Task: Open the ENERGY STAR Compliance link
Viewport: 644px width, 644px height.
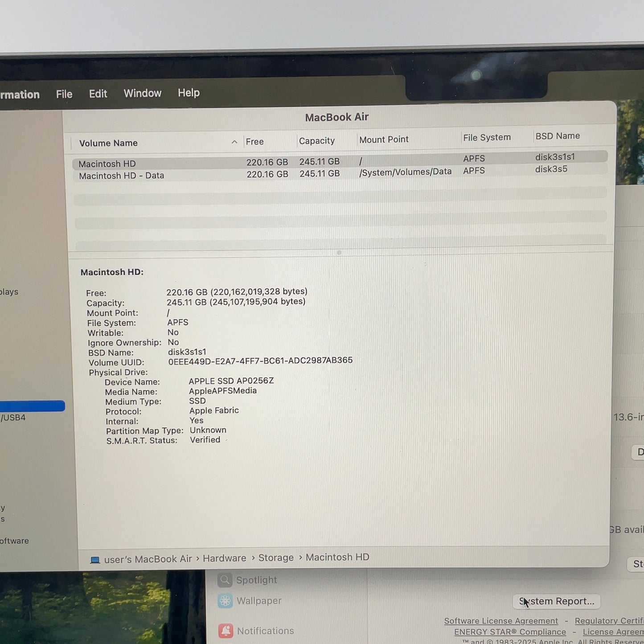Action: click(x=510, y=632)
